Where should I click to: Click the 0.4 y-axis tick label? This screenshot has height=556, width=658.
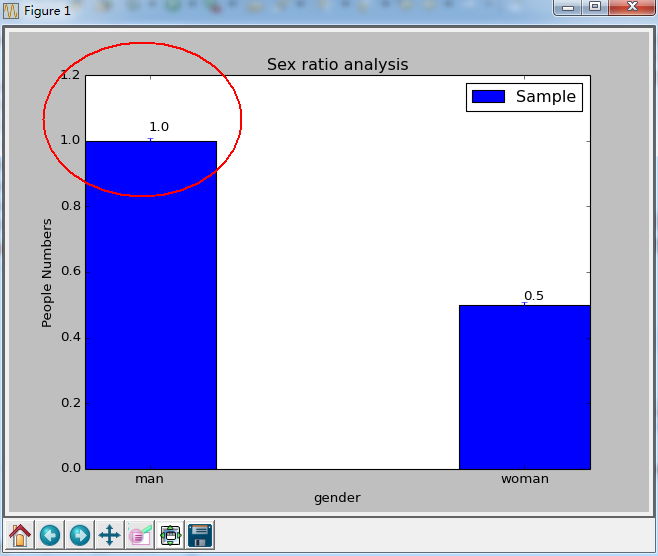(70, 337)
